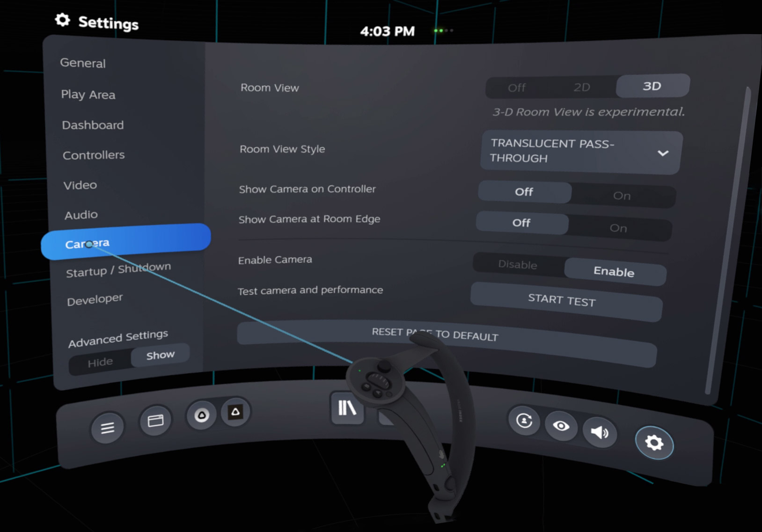Disable the camera
Image resolution: width=762 pixels, height=532 pixels.
518,264
